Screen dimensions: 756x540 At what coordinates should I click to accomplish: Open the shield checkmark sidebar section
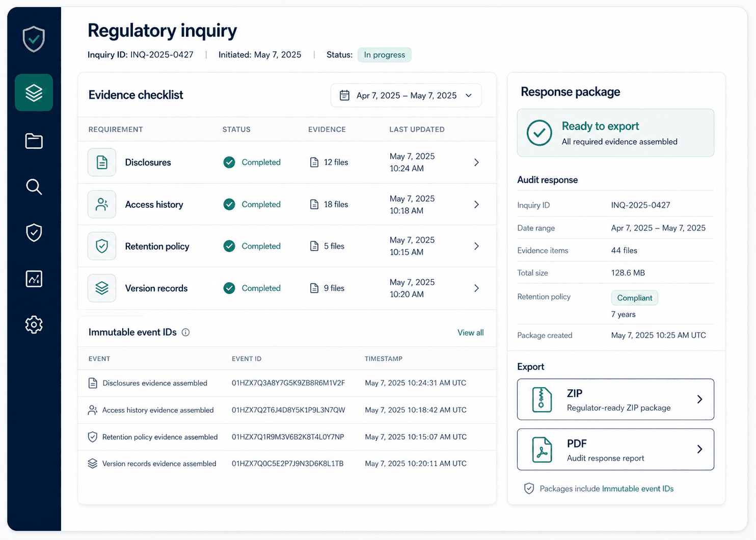click(x=34, y=232)
